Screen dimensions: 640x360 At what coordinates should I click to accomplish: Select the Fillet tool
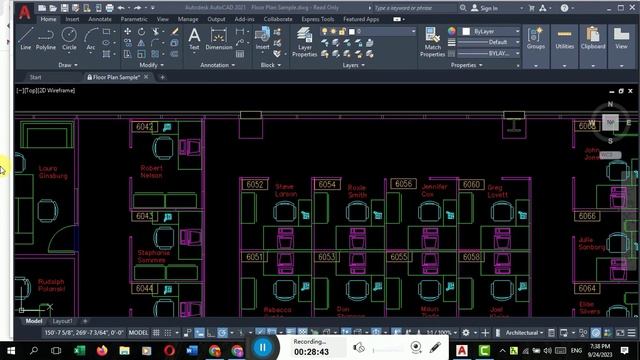155,42
